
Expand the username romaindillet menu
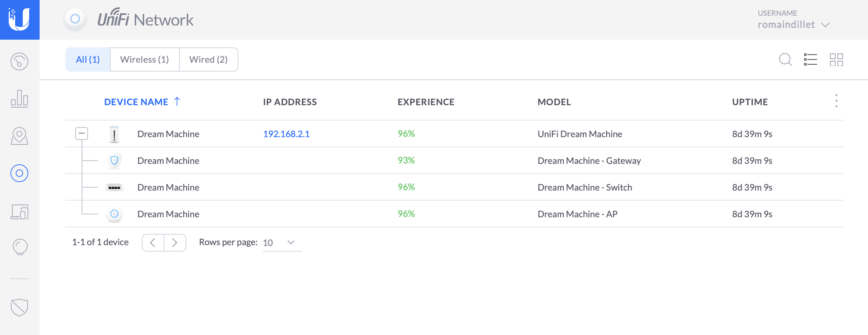coord(793,25)
